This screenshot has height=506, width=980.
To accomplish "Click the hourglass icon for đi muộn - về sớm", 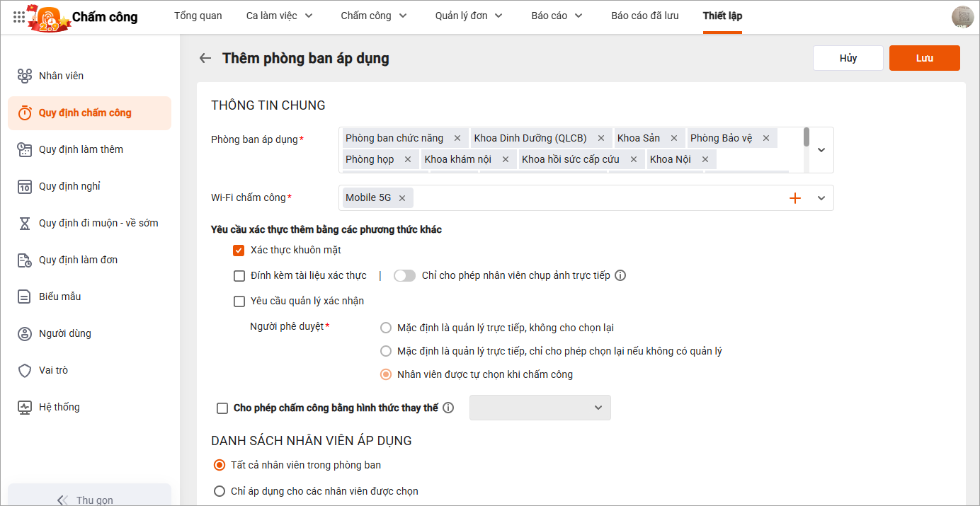I will (x=25, y=223).
